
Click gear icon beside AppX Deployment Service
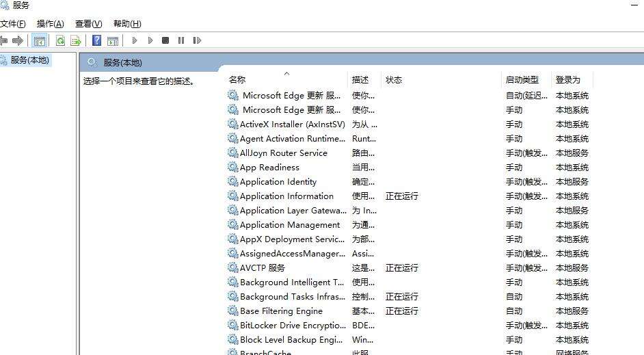coord(233,239)
